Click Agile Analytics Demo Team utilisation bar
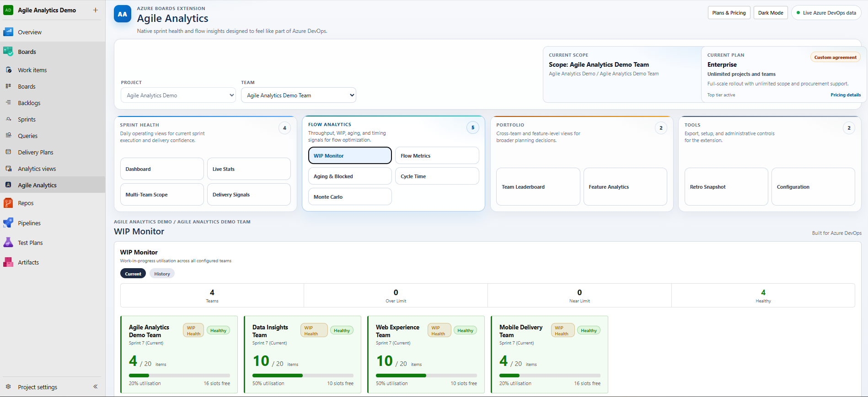 click(x=179, y=376)
